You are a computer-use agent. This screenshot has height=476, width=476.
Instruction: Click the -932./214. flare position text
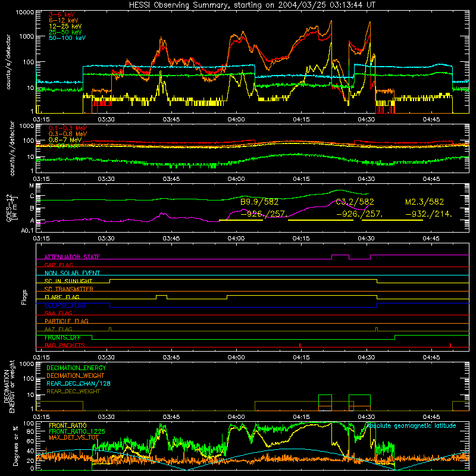tap(428, 214)
